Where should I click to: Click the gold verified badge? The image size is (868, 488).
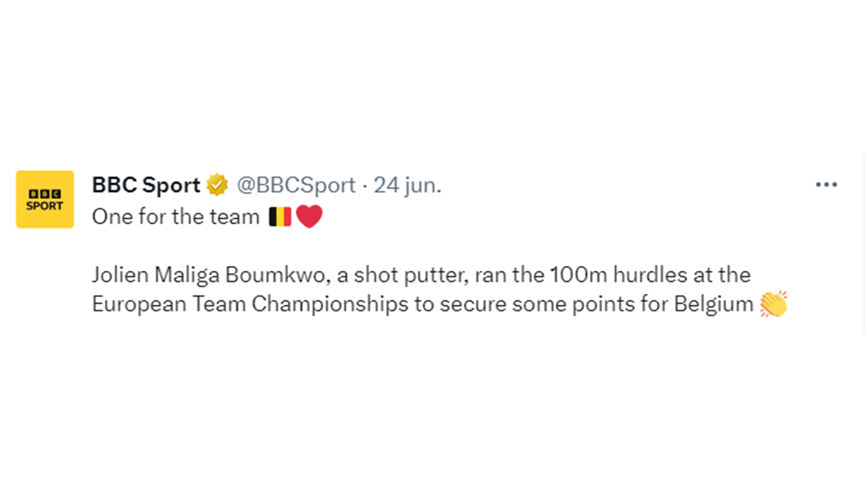tap(217, 185)
